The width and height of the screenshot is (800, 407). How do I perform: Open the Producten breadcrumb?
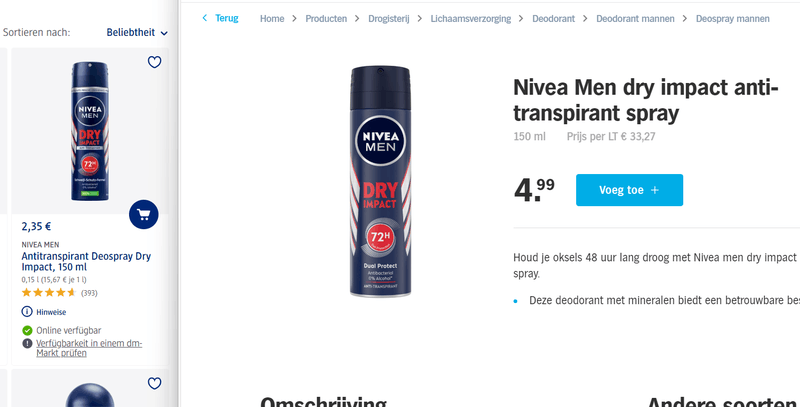326,19
